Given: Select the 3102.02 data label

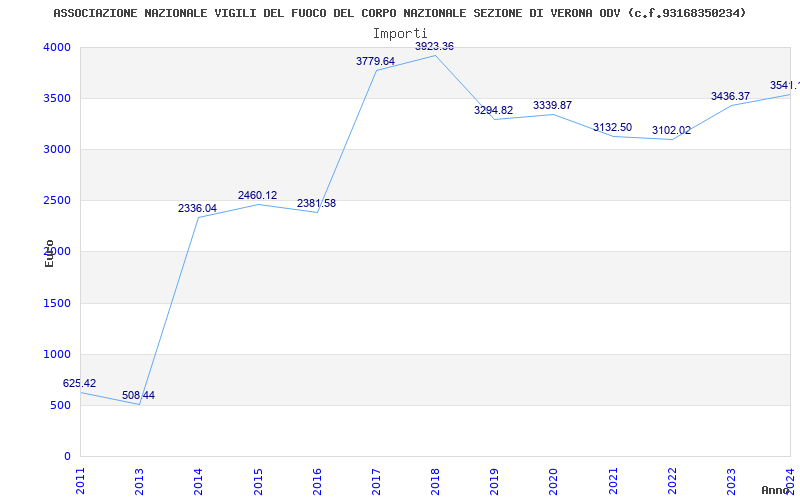Looking at the screenshot, I should tap(671, 130).
